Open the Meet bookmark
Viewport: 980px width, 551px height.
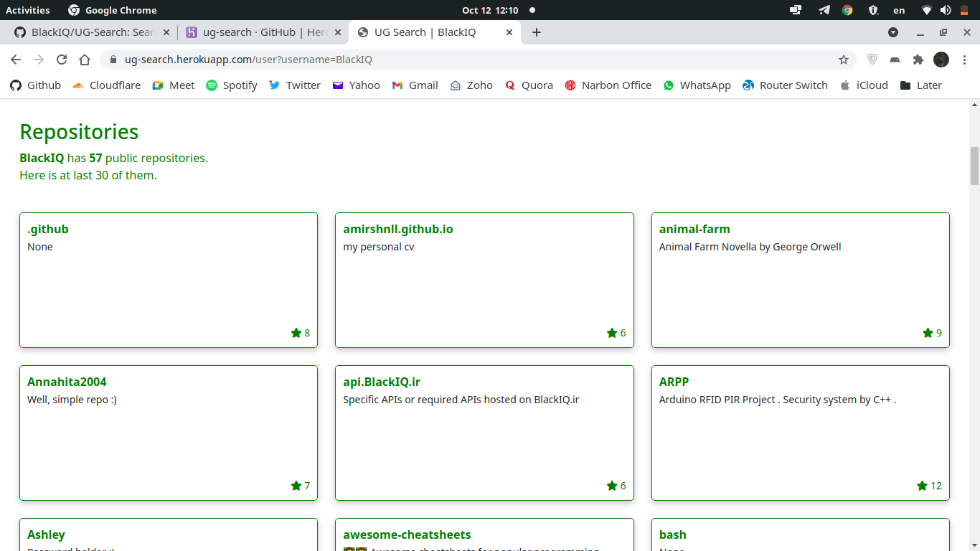174,85
